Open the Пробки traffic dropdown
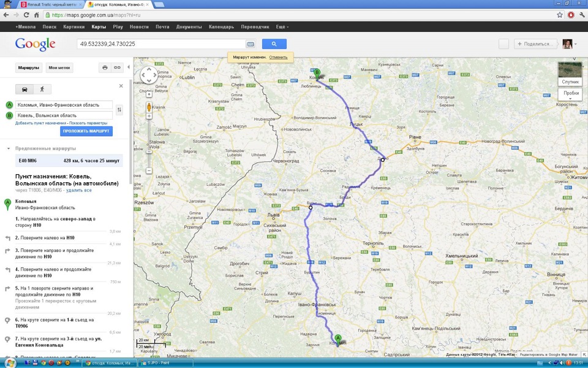The height and width of the screenshot is (368, 588). pyautogui.click(x=570, y=94)
